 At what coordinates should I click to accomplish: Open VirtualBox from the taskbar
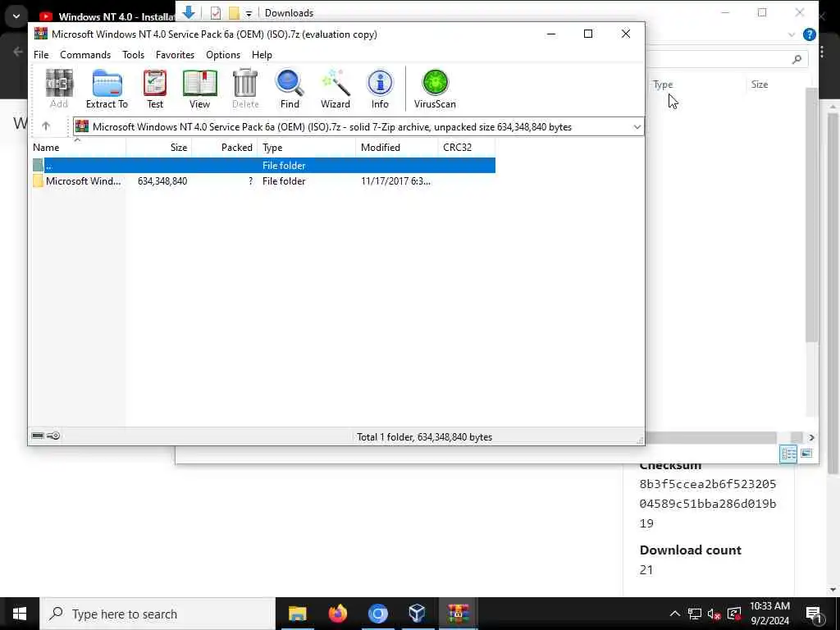(x=418, y=614)
